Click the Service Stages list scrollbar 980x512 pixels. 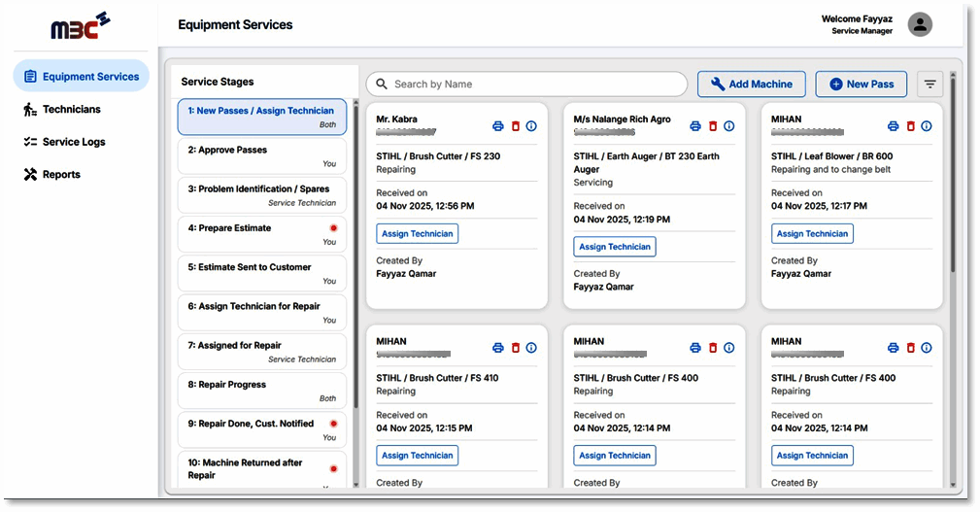(x=355, y=243)
